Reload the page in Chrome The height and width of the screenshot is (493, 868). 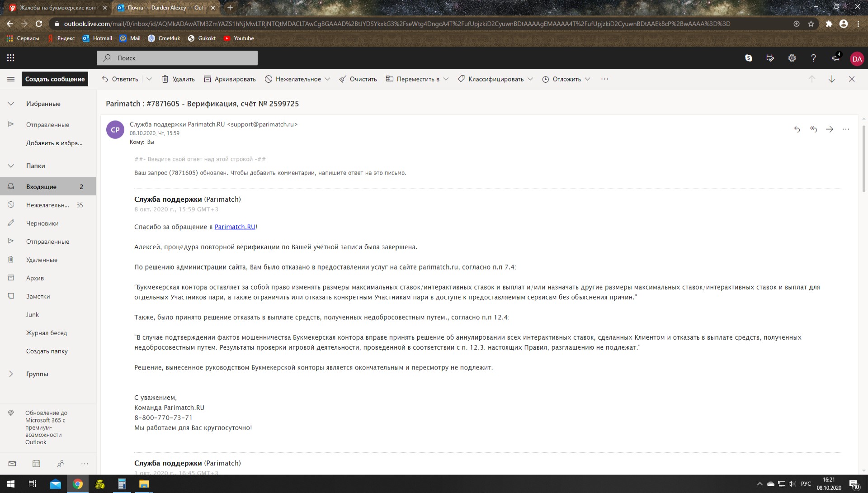click(39, 24)
